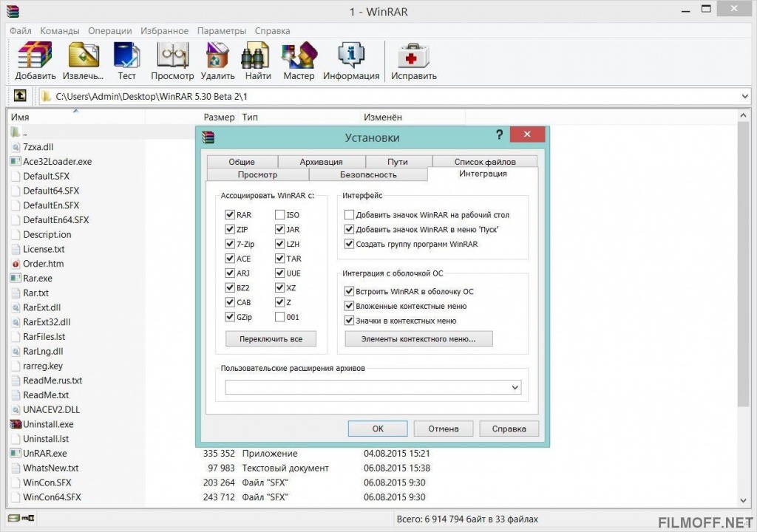Open Элементы контекстного меню button
The height and width of the screenshot is (532, 757).
pos(418,339)
